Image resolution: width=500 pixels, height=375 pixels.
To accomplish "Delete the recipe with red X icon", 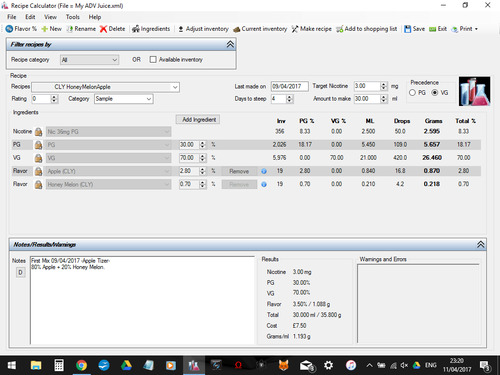I will pyautogui.click(x=112, y=29).
